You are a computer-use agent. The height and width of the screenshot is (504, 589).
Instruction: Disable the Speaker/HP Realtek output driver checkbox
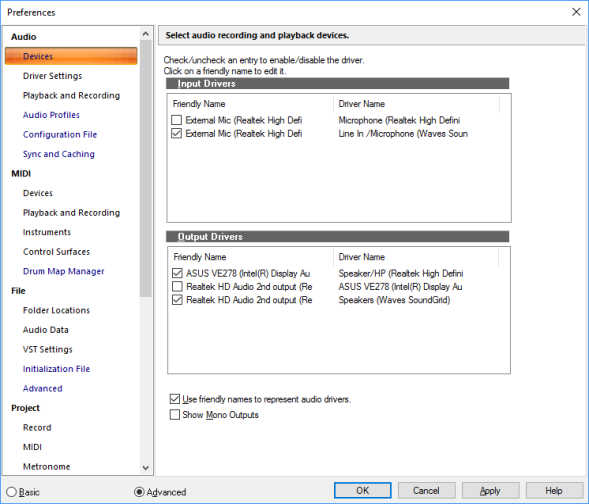click(177, 273)
